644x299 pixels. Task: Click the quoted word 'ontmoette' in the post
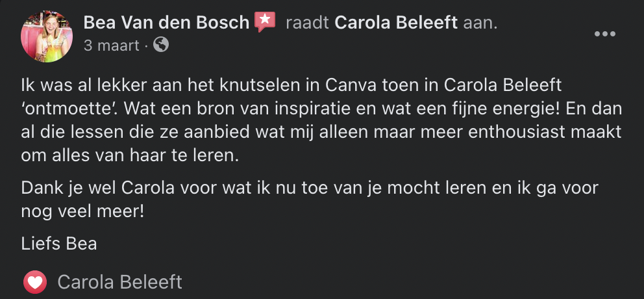pos(62,109)
